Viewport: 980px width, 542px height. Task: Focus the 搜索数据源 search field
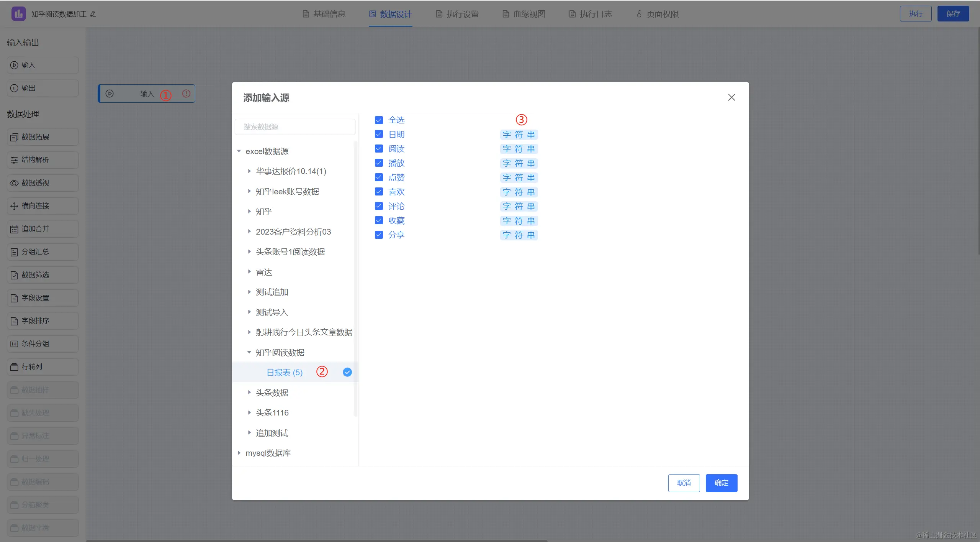pos(295,127)
